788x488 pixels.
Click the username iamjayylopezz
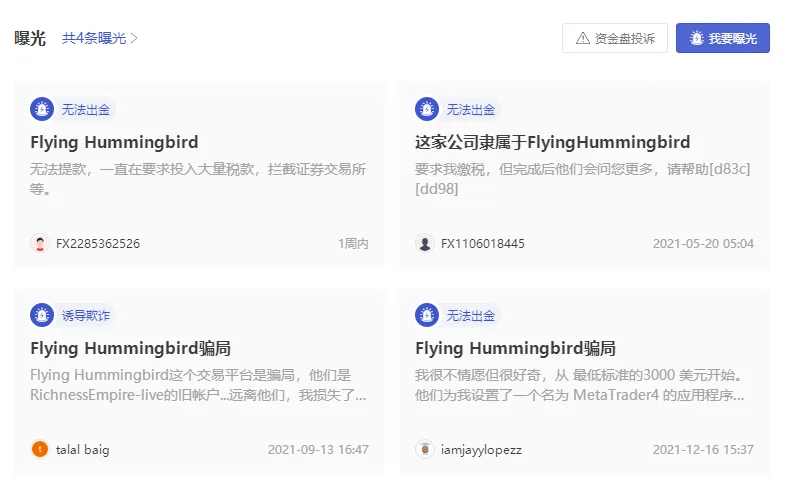pyautogui.click(x=481, y=450)
